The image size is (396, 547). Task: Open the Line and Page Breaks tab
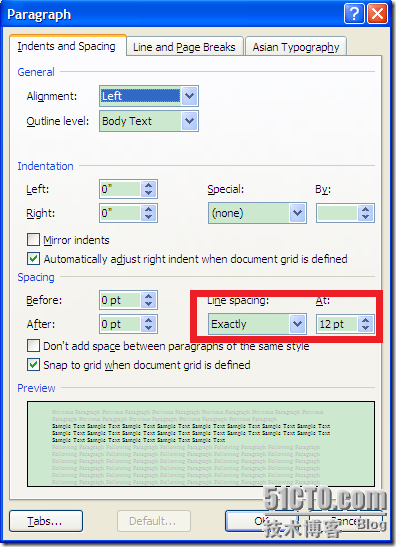[184, 47]
